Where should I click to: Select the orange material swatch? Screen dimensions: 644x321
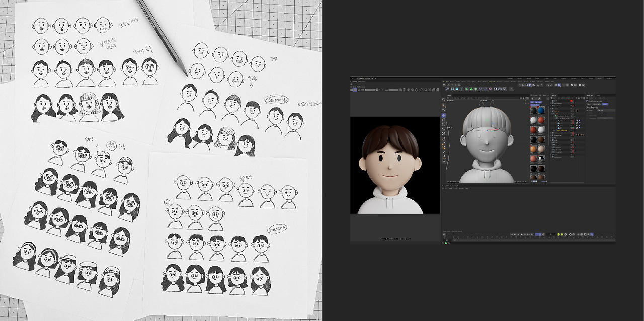click(x=533, y=149)
